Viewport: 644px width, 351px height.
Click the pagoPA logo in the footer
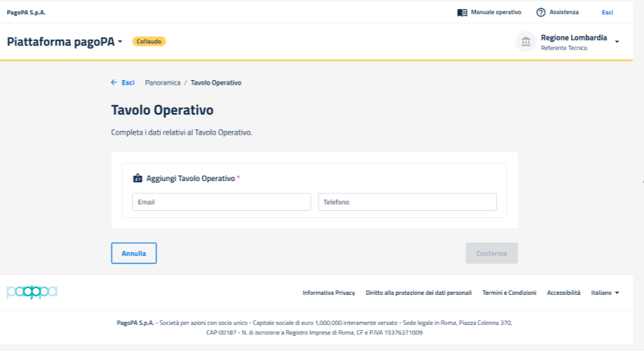pos(32,292)
